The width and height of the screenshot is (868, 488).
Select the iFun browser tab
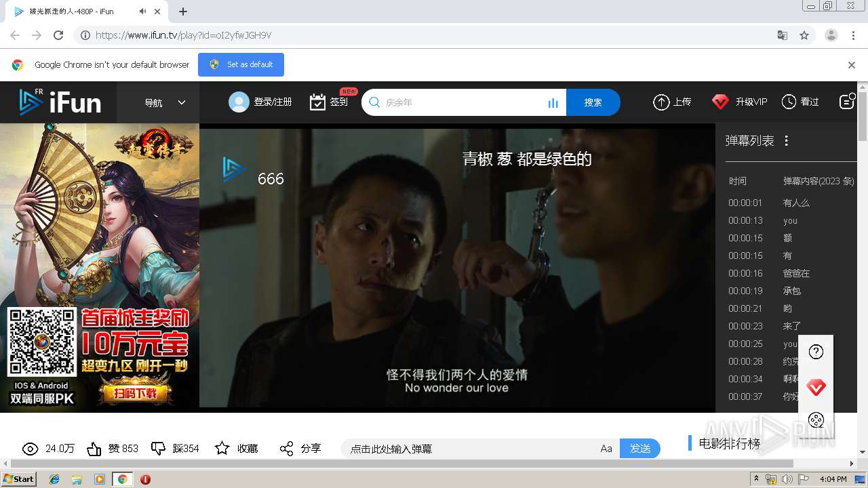(88, 12)
